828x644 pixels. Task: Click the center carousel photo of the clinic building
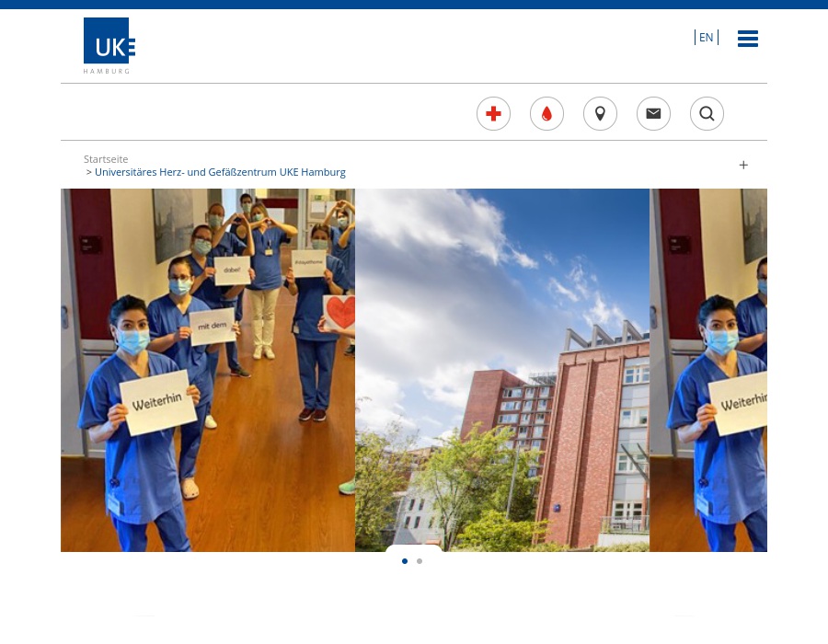pyautogui.click(x=501, y=370)
